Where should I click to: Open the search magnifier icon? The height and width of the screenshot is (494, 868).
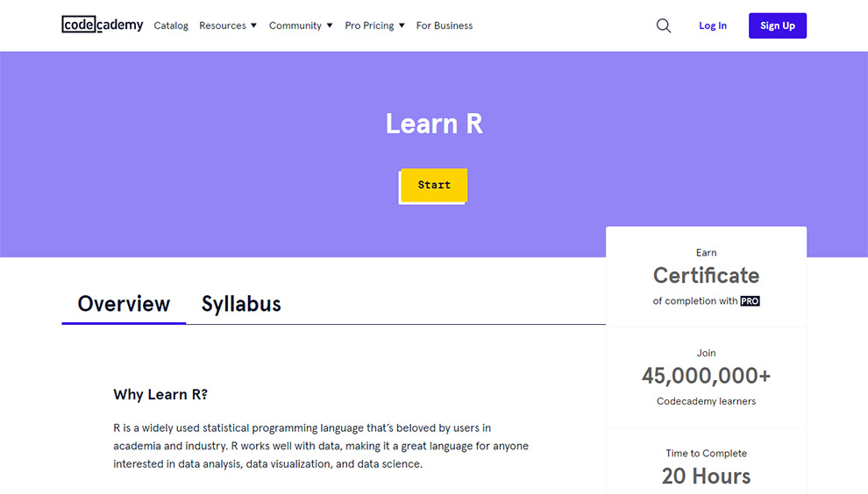(663, 26)
